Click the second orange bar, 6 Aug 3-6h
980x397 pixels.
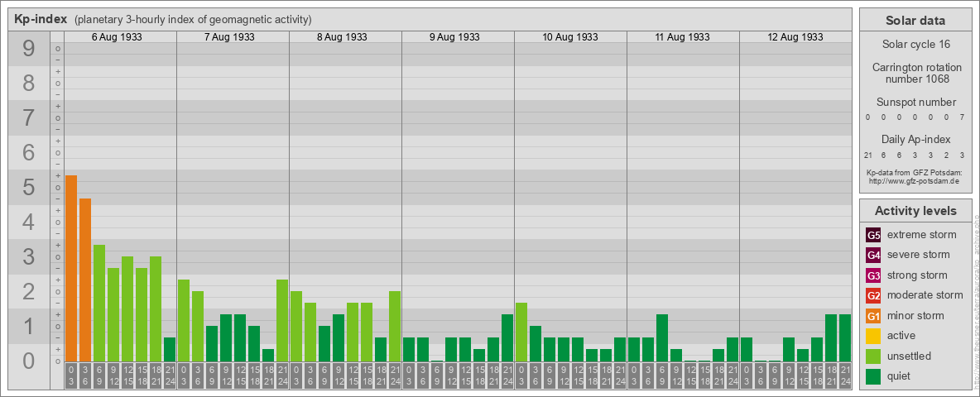(x=85, y=280)
